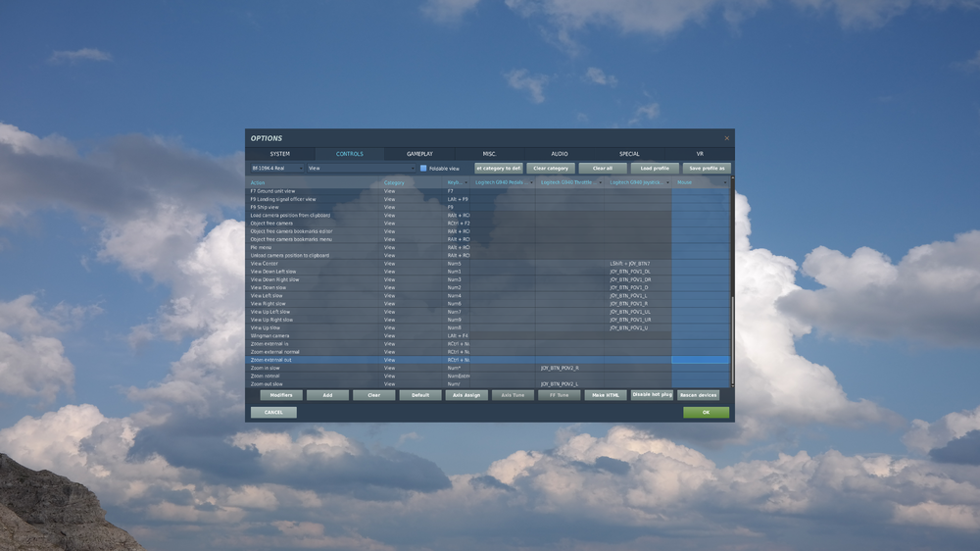Viewport: 980px width, 551px height.
Task: Select the 'View Down Right slow' row
Action: [488, 279]
